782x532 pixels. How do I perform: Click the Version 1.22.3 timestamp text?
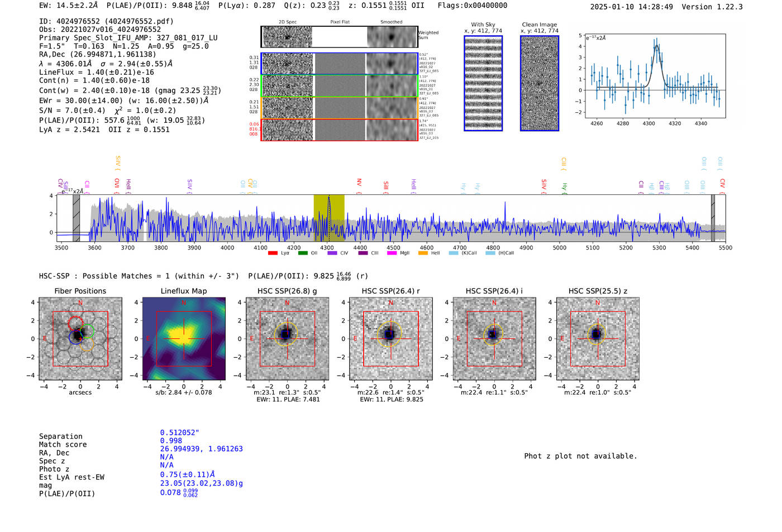(x=666, y=7)
